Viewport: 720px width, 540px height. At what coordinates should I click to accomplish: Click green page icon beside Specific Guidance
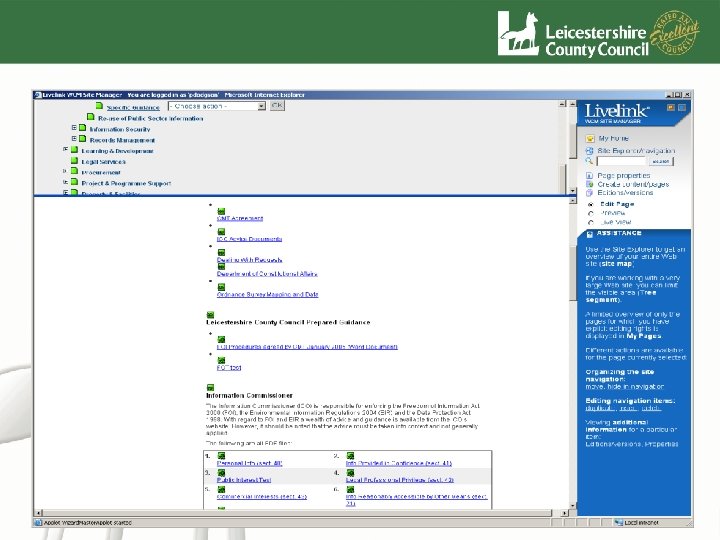(99, 106)
